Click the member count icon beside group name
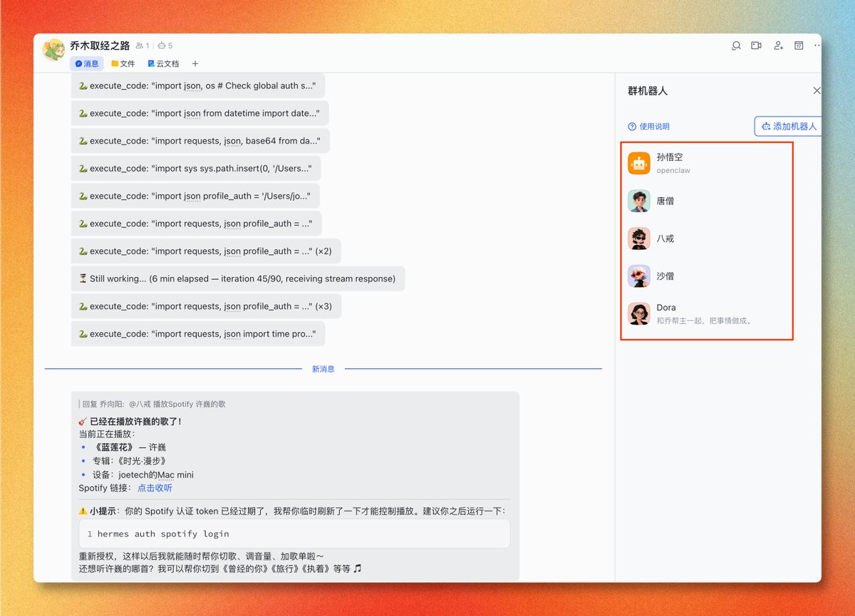Screen dimensions: 855x616 (142, 46)
